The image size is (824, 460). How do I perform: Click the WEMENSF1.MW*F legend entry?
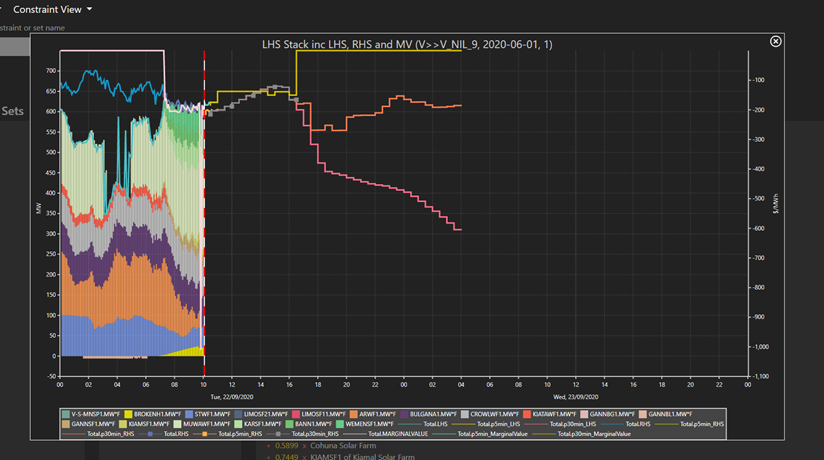click(x=374, y=424)
